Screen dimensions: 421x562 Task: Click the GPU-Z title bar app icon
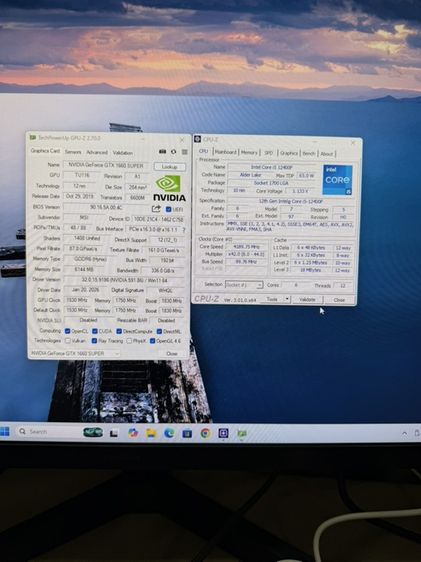33,137
